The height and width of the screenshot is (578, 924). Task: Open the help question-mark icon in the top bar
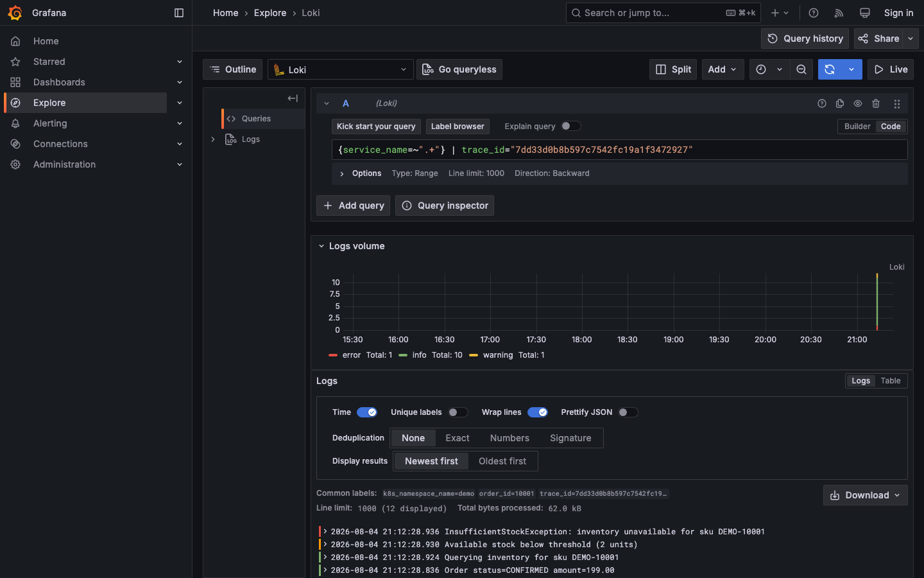coord(814,13)
